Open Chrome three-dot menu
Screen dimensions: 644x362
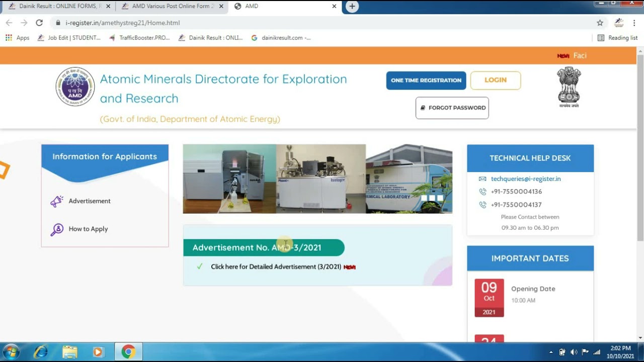[634, 23]
